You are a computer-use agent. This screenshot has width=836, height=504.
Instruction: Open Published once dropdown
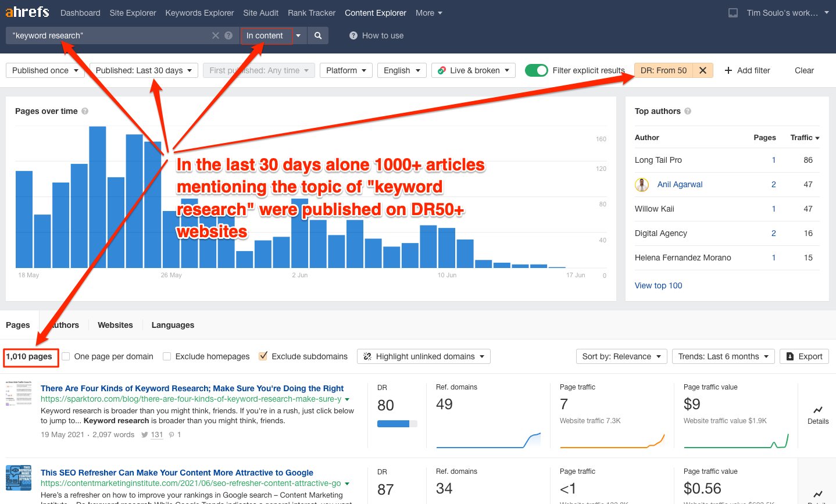tap(45, 70)
